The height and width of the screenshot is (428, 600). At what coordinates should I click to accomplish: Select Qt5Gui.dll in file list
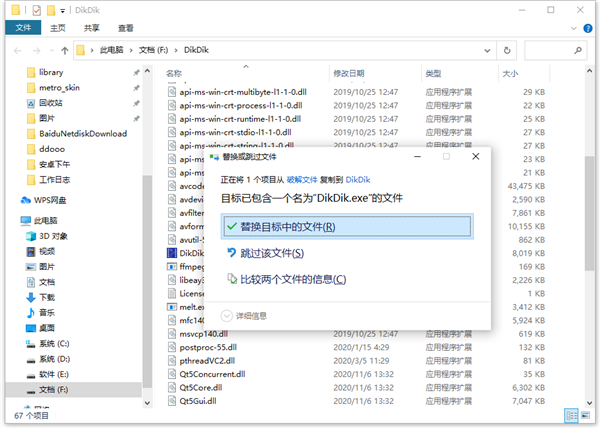click(198, 401)
